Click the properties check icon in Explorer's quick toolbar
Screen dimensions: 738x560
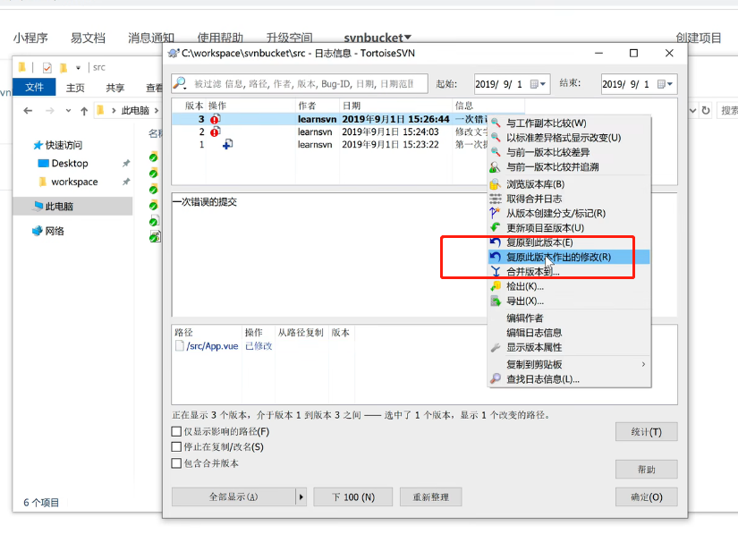click(x=47, y=68)
